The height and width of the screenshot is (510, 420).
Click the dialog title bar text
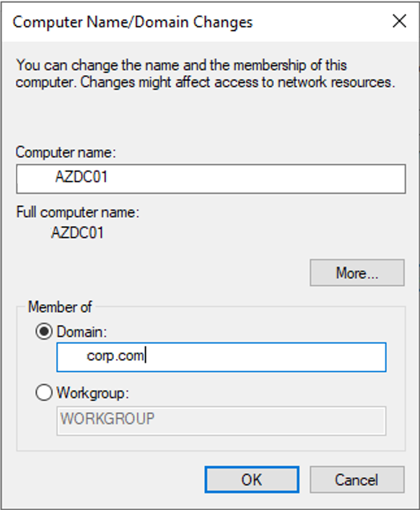click(x=133, y=22)
